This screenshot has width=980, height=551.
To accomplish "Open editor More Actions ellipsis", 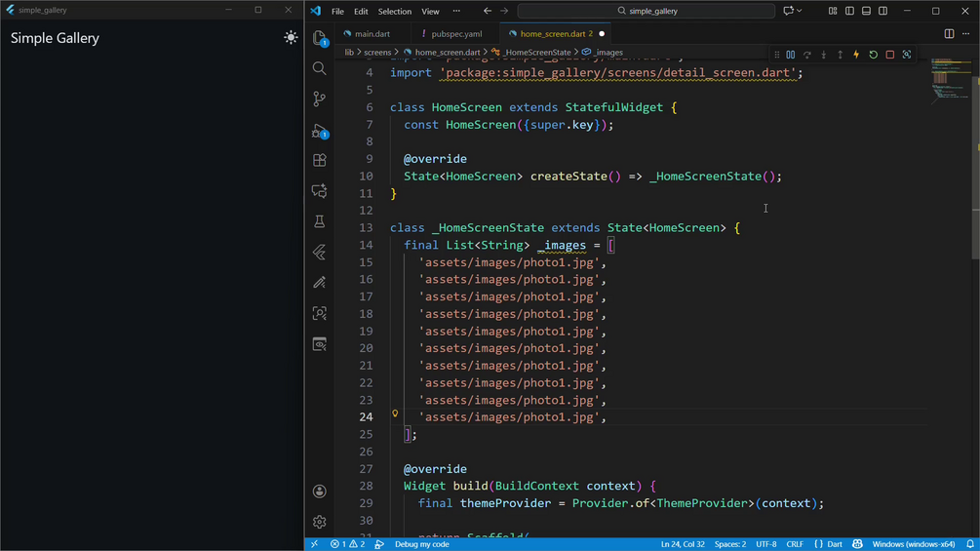I will pyautogui.click(x=965, y=34).
